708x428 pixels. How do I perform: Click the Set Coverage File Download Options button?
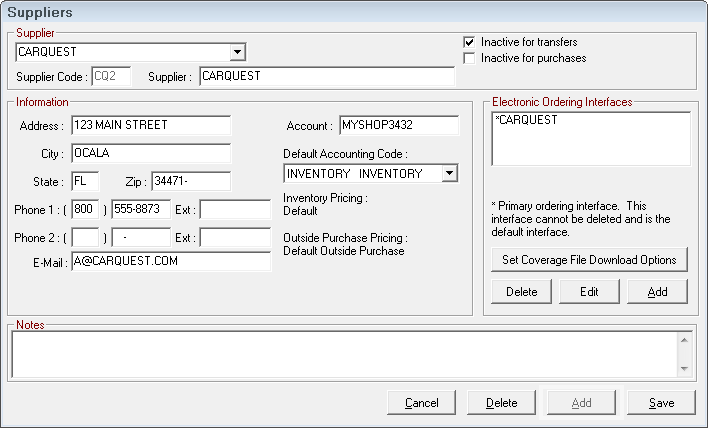coord(589,260)
